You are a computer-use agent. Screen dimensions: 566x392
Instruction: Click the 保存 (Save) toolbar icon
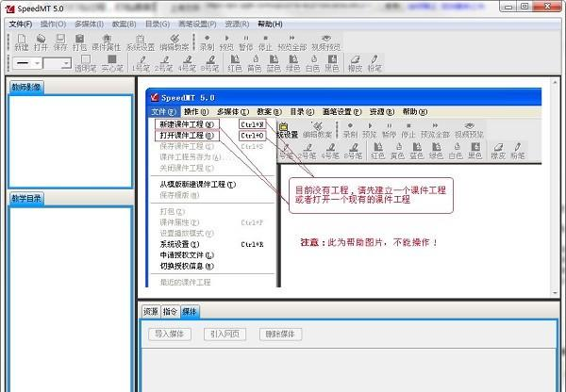pyautogui.click(x=60, y=42)
